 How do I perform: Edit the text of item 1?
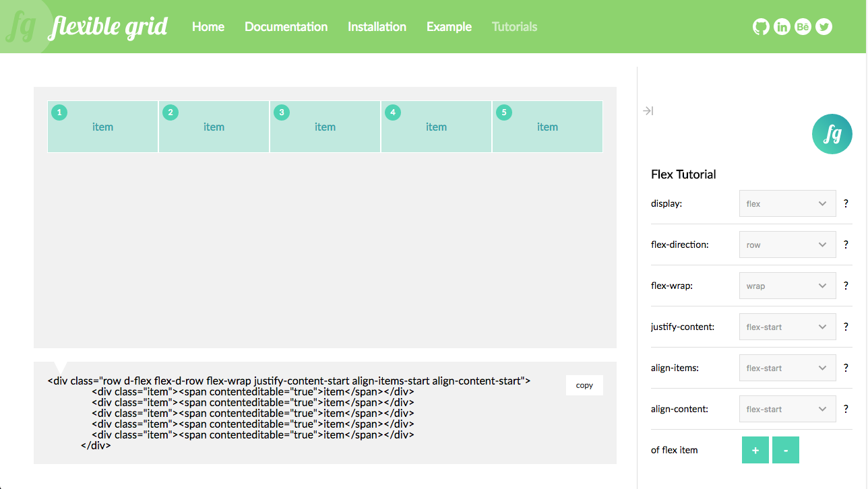(x=103, y=127)
